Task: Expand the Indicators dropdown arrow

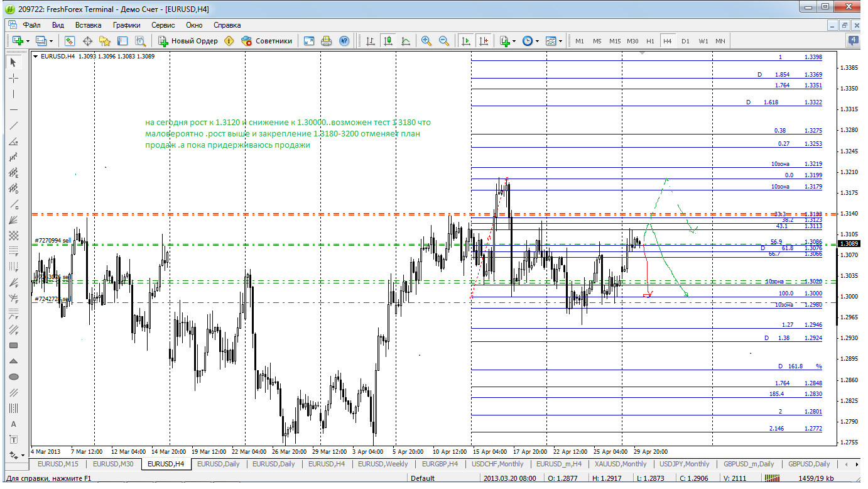Action: [x=514, y=41]
